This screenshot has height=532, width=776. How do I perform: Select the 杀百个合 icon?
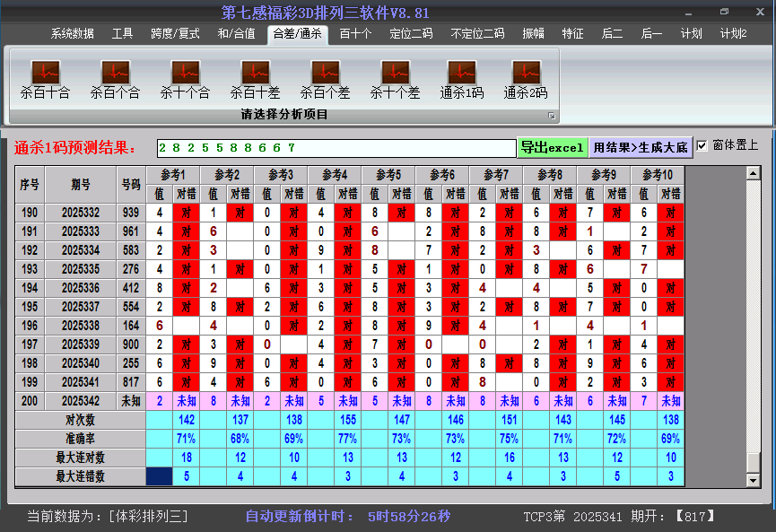click(115, 73)
